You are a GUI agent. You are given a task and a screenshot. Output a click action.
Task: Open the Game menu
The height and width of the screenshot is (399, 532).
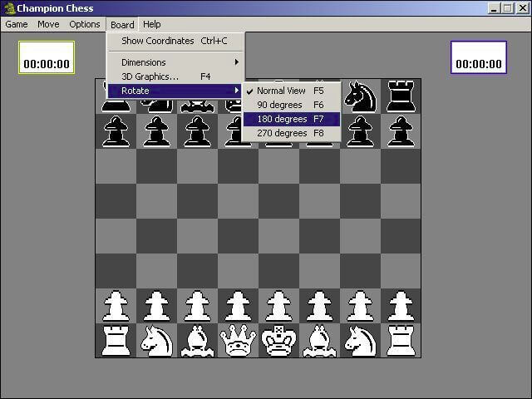tap(17, 24)
